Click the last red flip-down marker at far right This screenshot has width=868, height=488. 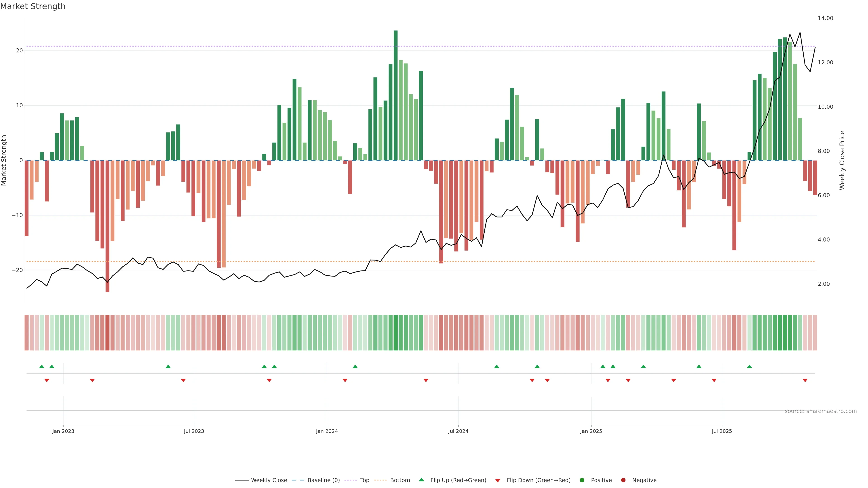[x=805, y=380]
